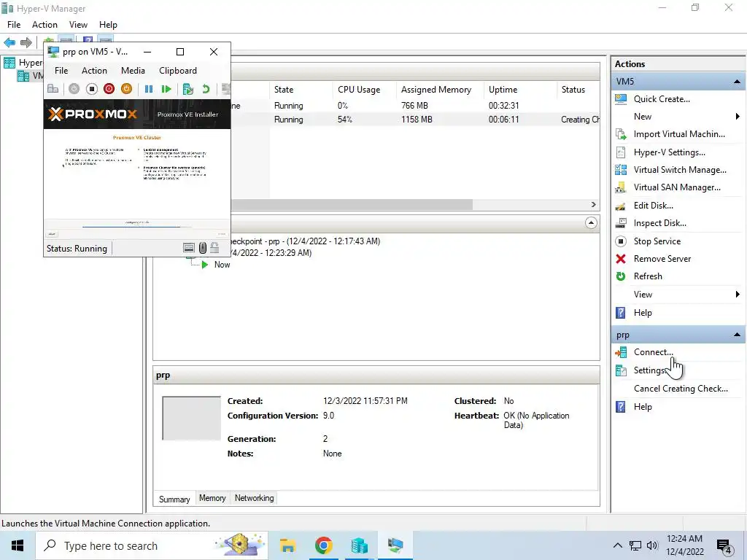The height and width of the screenshot is (560, 747).
Task: Click the Edit Disk icon
Action: 621,206
